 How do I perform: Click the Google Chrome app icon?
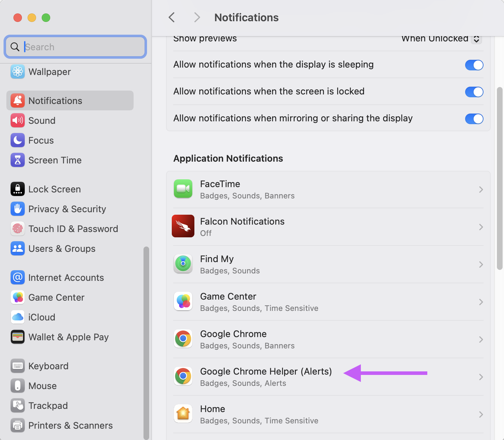tap(183, 339)
